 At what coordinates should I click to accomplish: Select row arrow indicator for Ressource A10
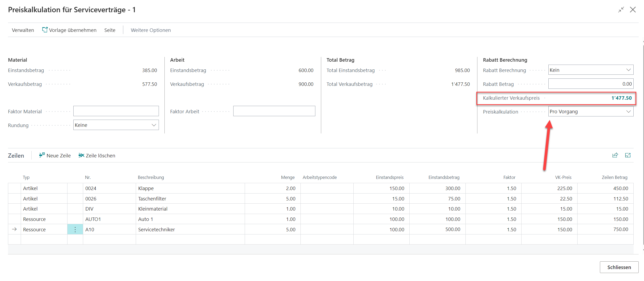pyautogui.click(x=14, y=229)
